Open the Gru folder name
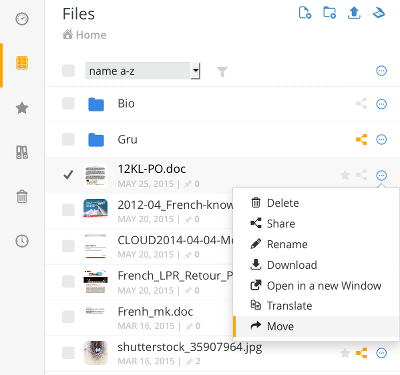 click(x=127, y=139)
